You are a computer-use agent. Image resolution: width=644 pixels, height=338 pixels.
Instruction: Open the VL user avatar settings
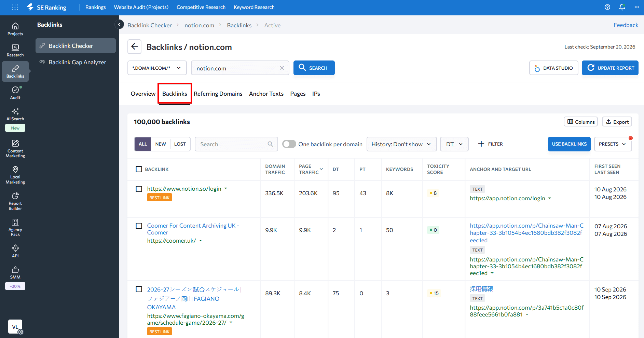coord(15,327)
